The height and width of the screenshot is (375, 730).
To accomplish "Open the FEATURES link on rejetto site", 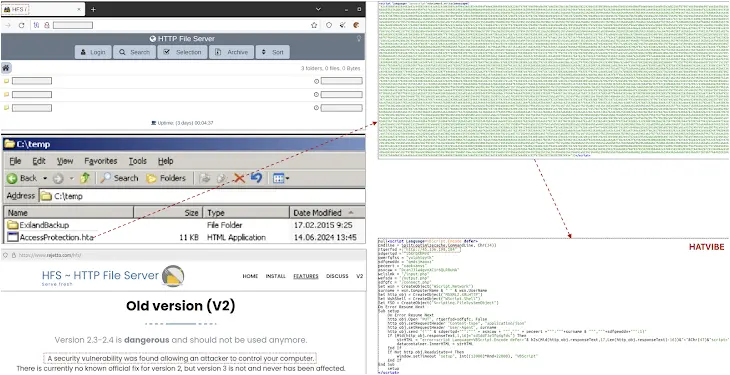I will (x=306, y=276).
